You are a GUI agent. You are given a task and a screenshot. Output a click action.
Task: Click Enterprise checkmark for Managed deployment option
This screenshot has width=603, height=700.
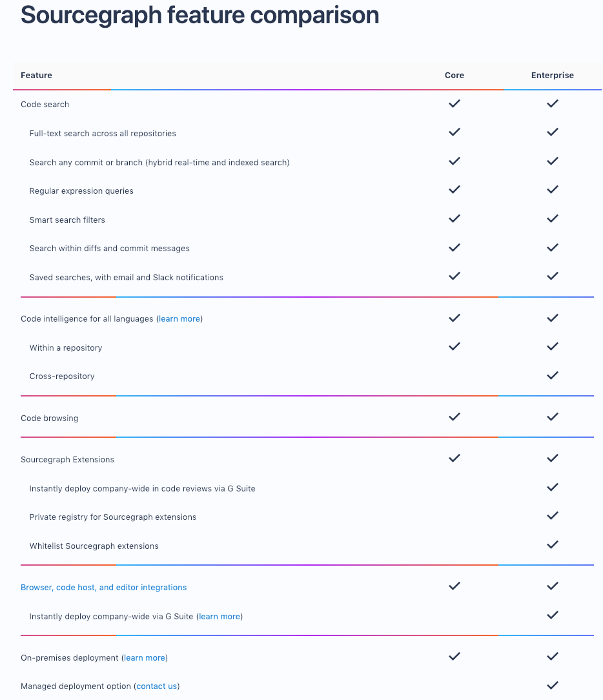pyautogui.click(x=552, y=685)
